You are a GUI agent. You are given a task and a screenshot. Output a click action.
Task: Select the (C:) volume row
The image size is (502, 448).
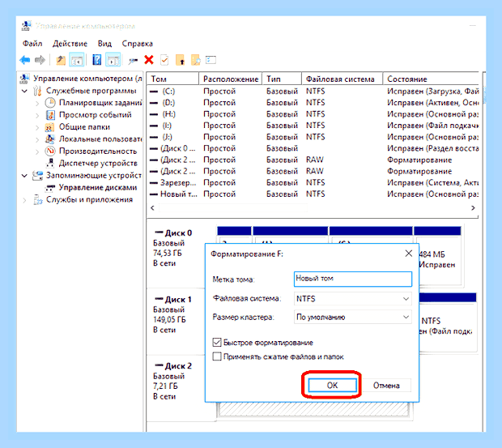313,92
